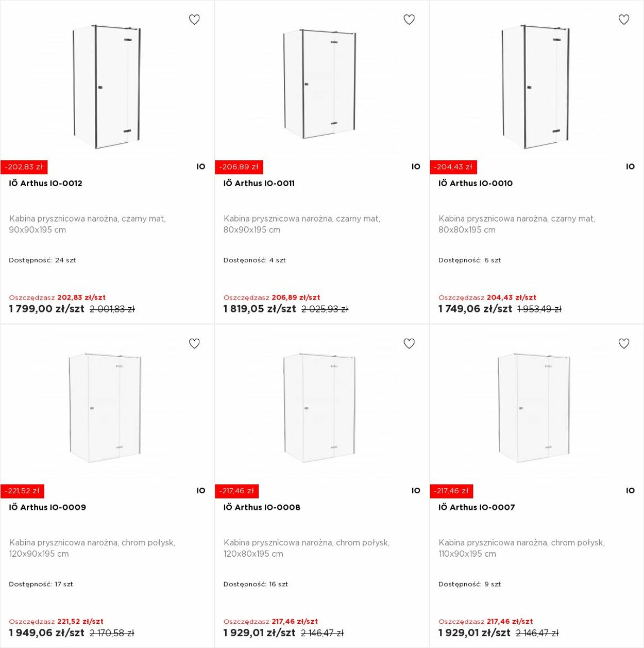Click heart icon on IO-0011 card

coord(409,20)
